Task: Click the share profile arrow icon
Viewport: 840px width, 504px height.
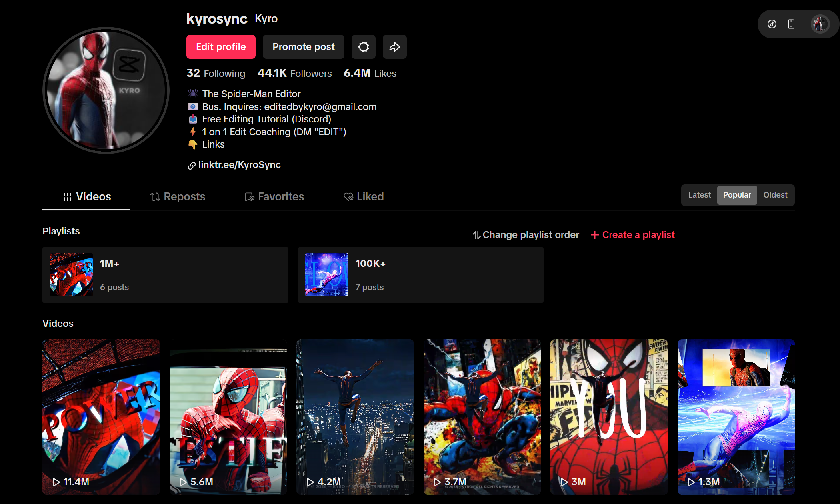Action: pyautogui.click(x=394, y=47)
